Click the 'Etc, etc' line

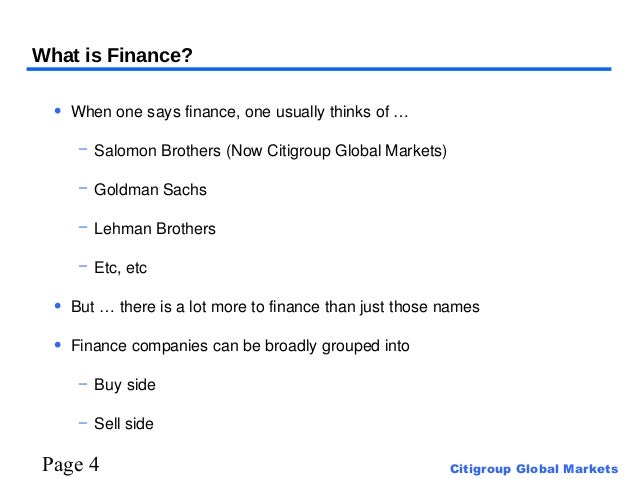120,268
